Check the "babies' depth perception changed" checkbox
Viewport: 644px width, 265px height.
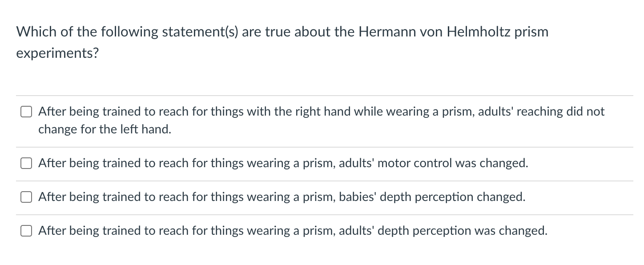click(26, 197)
